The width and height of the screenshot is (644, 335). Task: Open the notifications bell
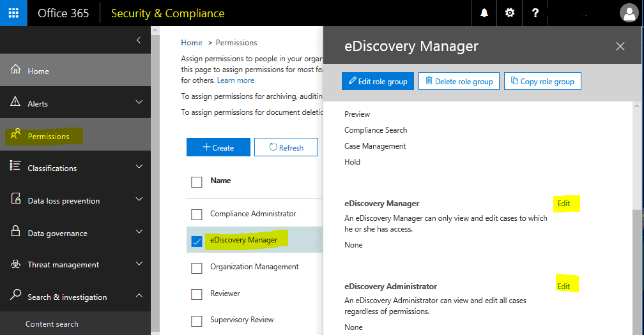point(484,13)
